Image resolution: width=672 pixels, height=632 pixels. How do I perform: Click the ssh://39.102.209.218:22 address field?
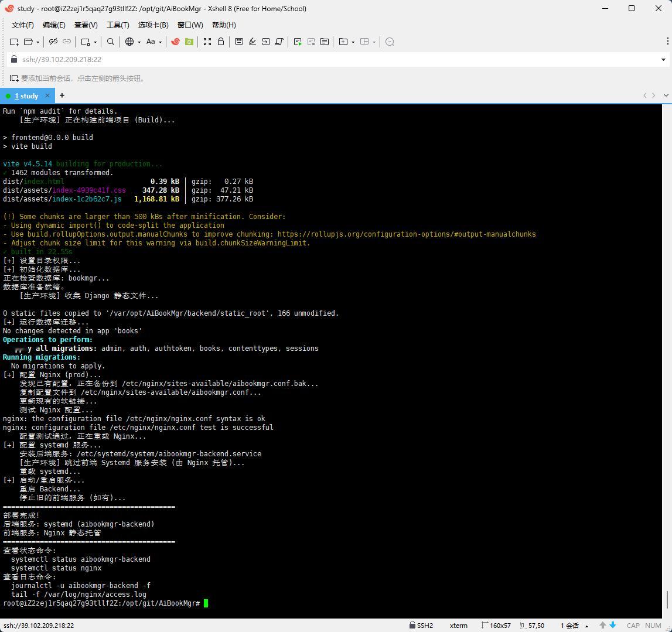(x=339, y=60)
